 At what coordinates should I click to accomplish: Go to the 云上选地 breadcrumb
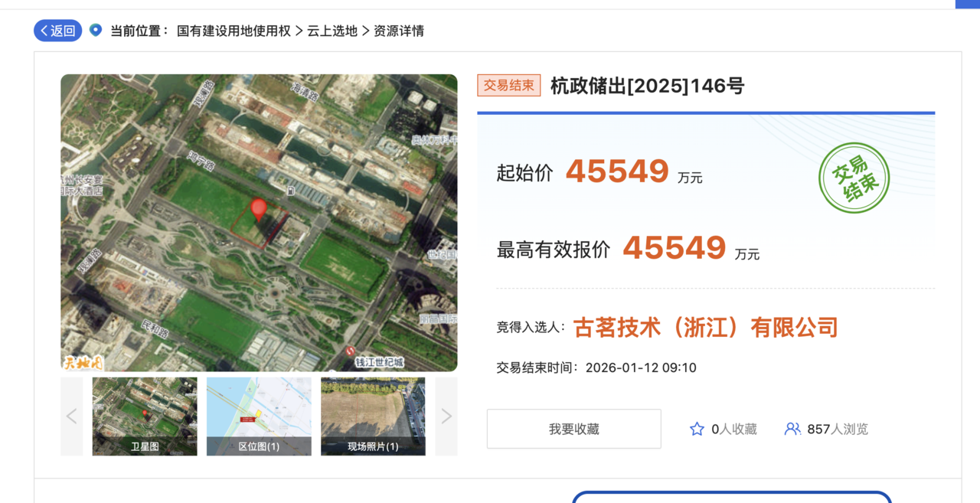(x=332, y=31)
